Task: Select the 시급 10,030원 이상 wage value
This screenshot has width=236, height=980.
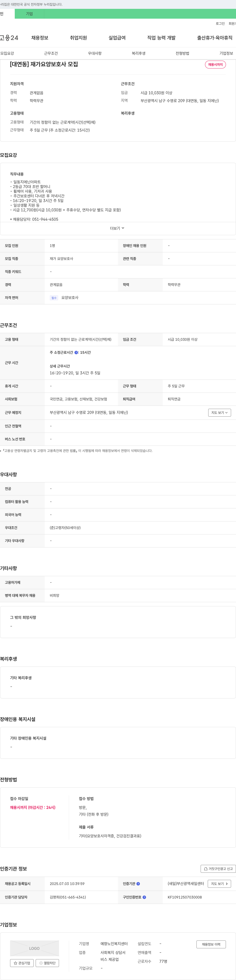Action: point(182,339)
